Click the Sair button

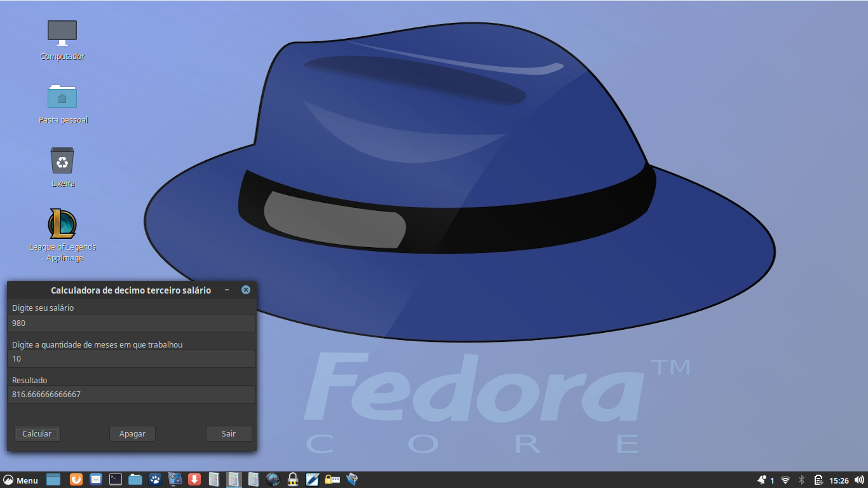229,433
